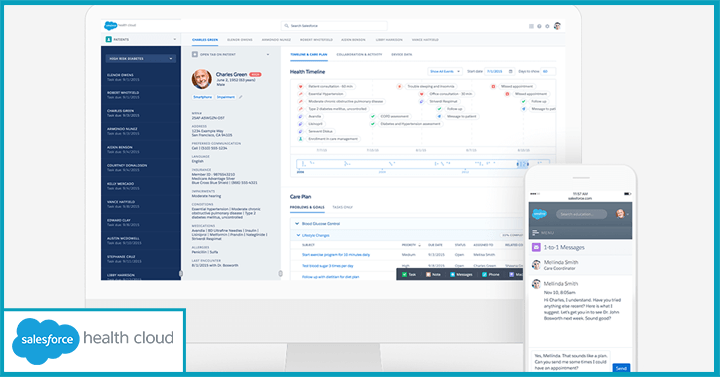Click the Avandia medication pill icon
Image resolution: width=720 pixels, height=377 pixels.
tap(301, 116)
